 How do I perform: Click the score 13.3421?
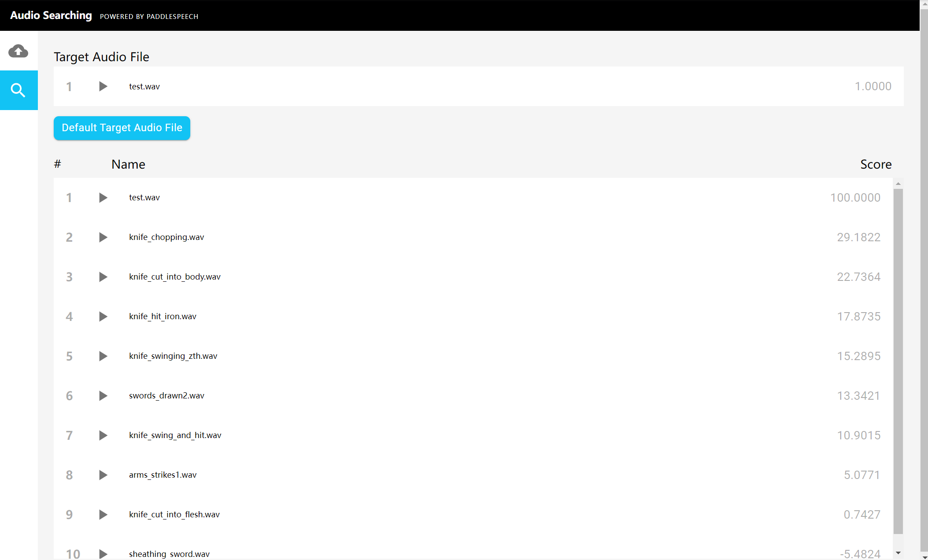tap(859, 396)
